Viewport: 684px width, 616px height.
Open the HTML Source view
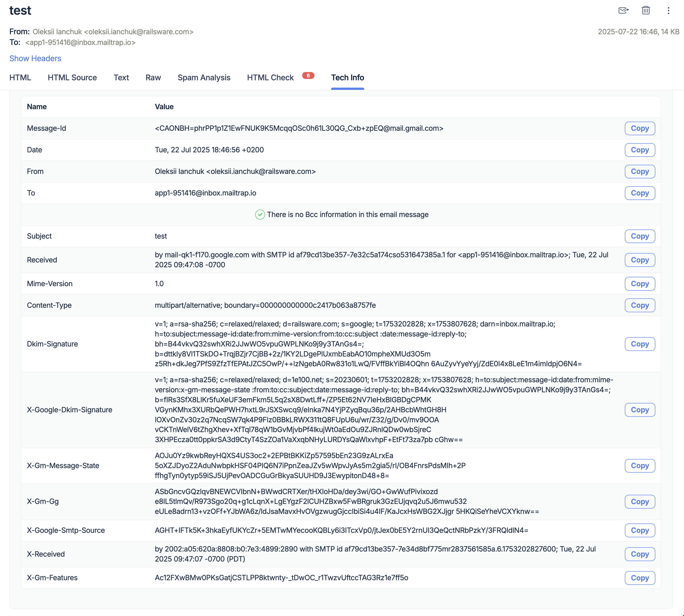(x=72, y=78)
